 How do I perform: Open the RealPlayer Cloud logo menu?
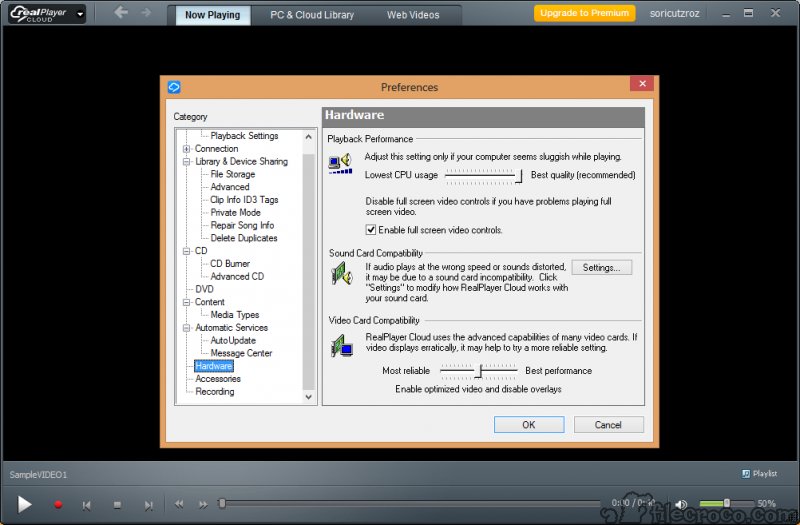tap(47, 14)
